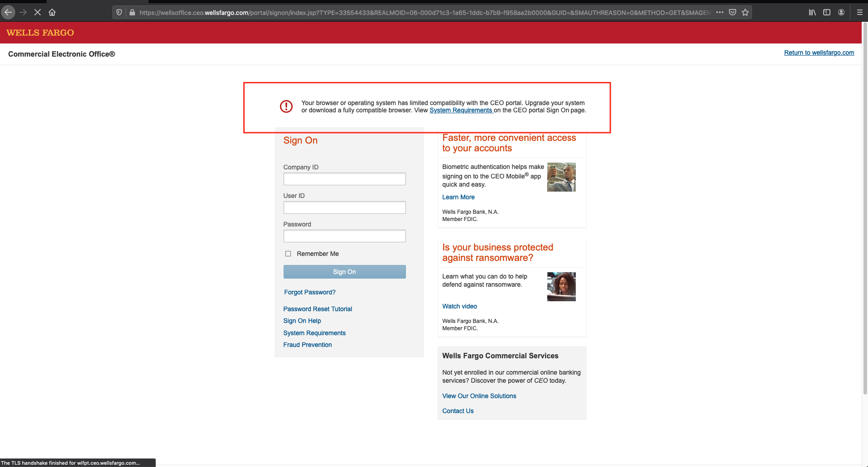Open site security info via padlock

pos(132,12)
